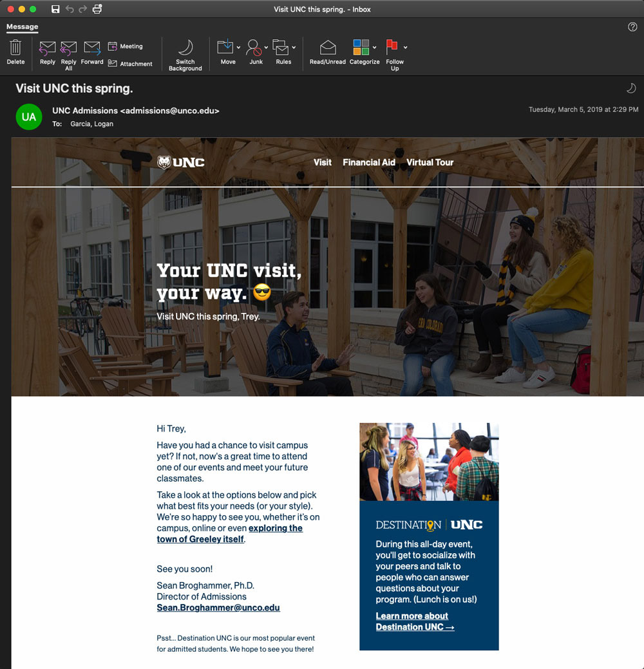Image resolution: width=644 pixels, height=669 pixels.
Task: Maximize the window with green button
Action: [33, 9]
